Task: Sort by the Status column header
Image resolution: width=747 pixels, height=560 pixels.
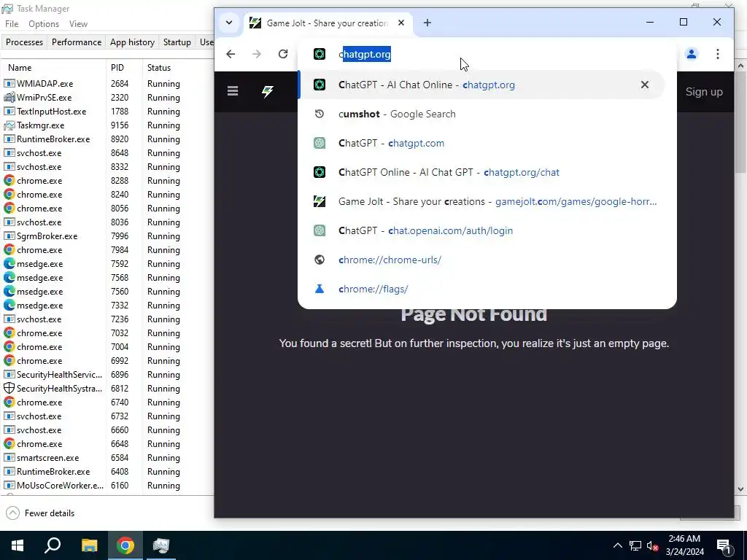Action: 178,68
